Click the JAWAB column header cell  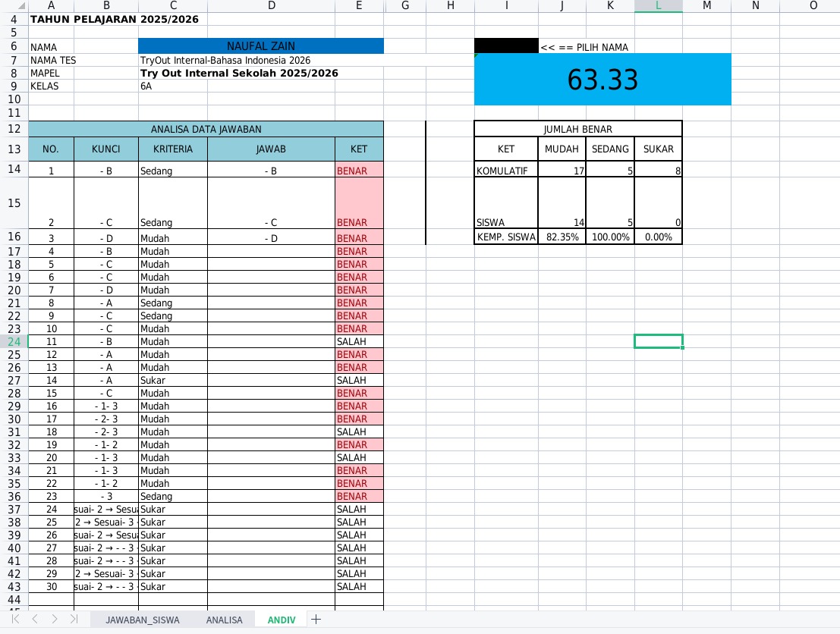[x=271, y=149]
